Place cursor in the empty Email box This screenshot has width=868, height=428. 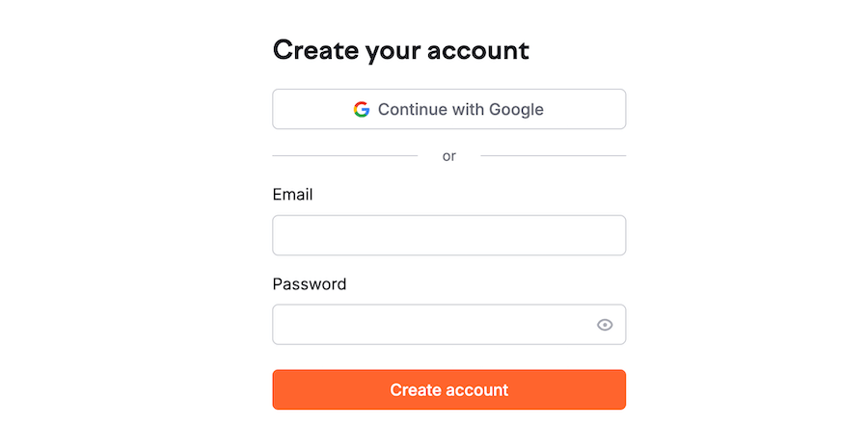coord(448,235)
